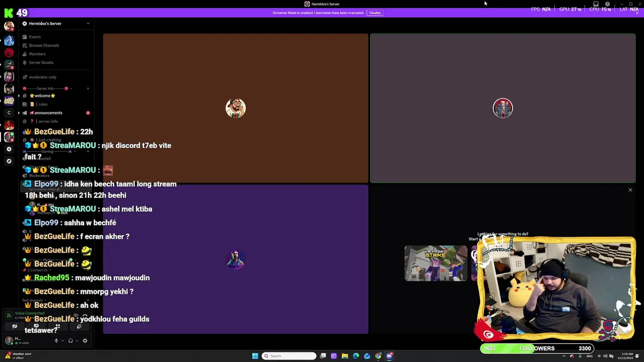The width and height of the screenshot is (644, 362).
Task: Focus the bearded avatar video tile
Action: click(x=235, y=108)
